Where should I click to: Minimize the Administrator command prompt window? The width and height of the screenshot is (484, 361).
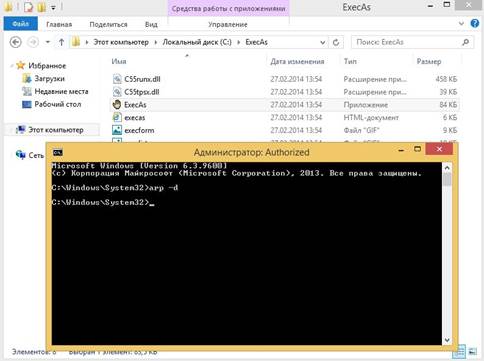[x=401, y=150]
